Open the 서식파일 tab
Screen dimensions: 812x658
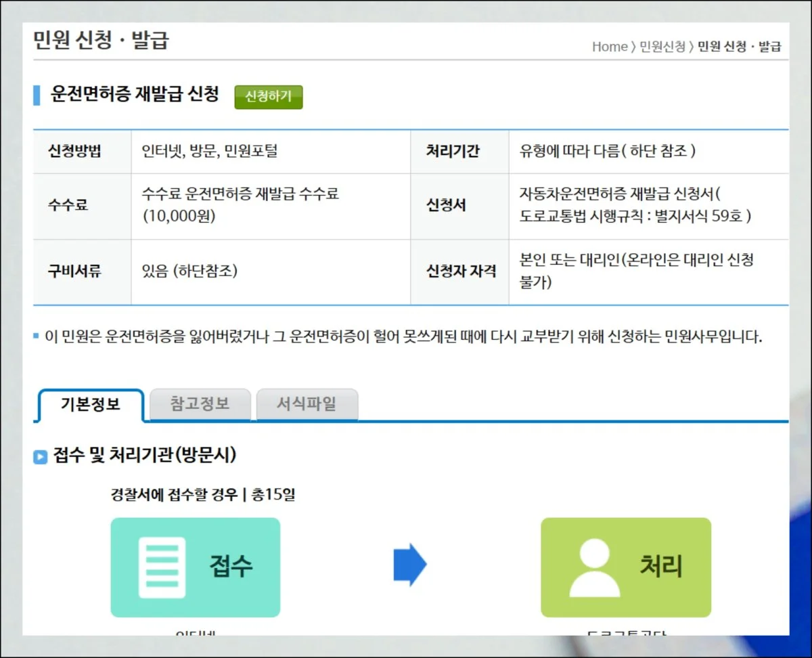click(307, 404)
